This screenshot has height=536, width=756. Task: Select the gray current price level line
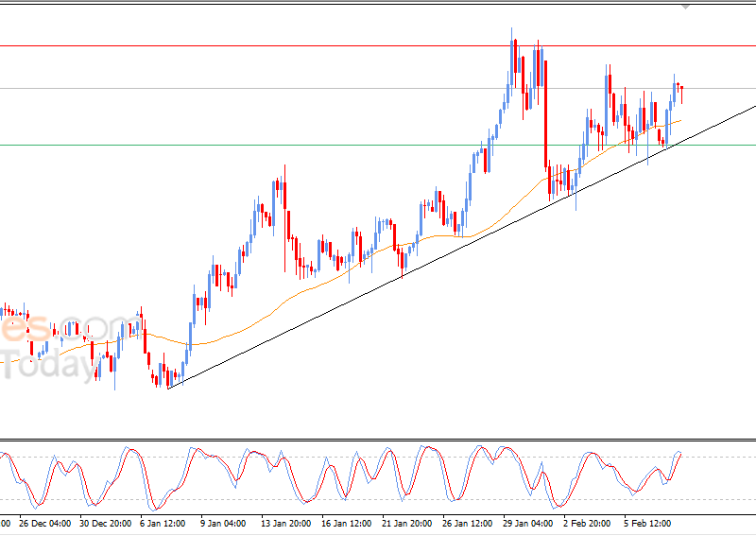click(283, 89)
